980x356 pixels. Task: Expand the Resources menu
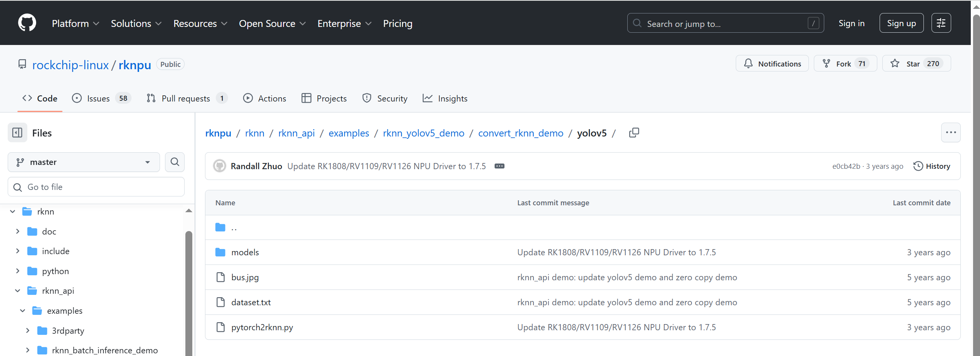[x=200, y=23]
